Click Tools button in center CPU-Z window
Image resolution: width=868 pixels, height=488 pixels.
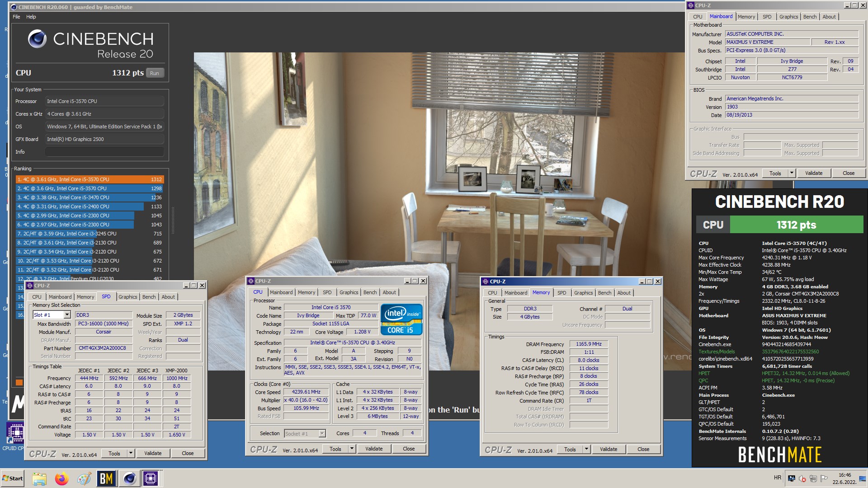335,449
